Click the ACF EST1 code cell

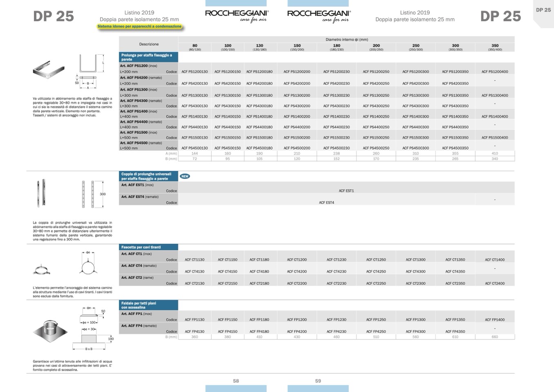346,191
